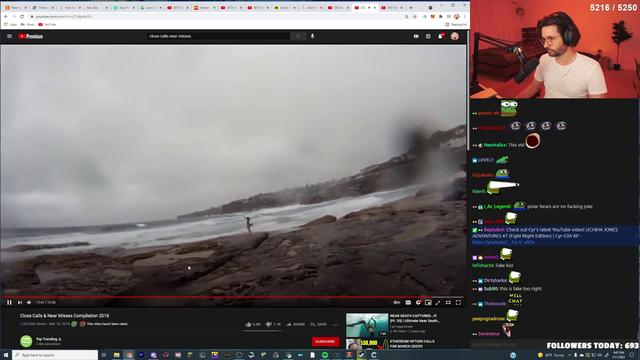
Task: Click the SHARE button under video
Action: point(296,324)
